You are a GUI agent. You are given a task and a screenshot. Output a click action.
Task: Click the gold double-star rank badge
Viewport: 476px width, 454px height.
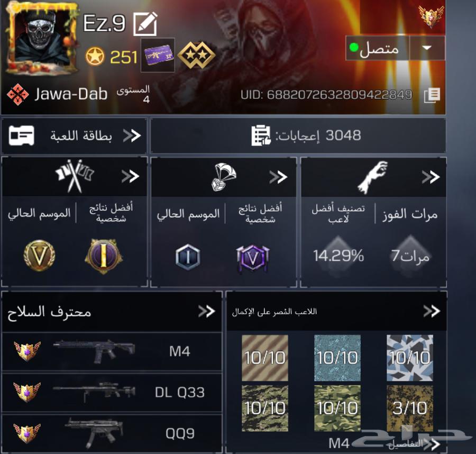196,55
